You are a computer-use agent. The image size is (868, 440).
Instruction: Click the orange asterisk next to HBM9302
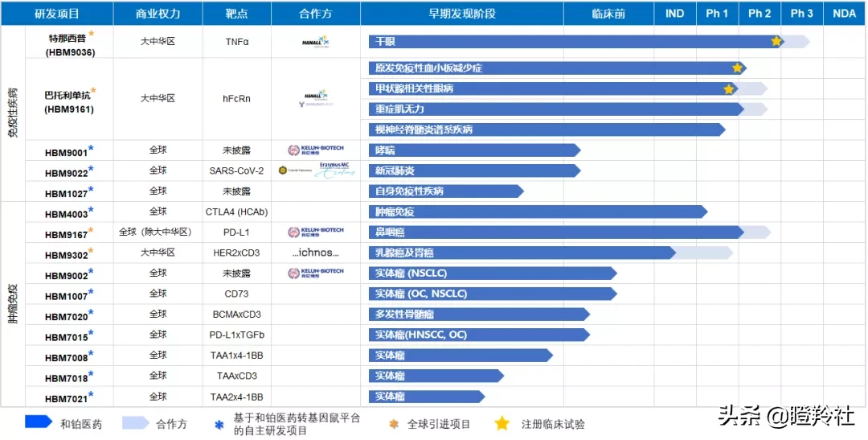(91, 251)
